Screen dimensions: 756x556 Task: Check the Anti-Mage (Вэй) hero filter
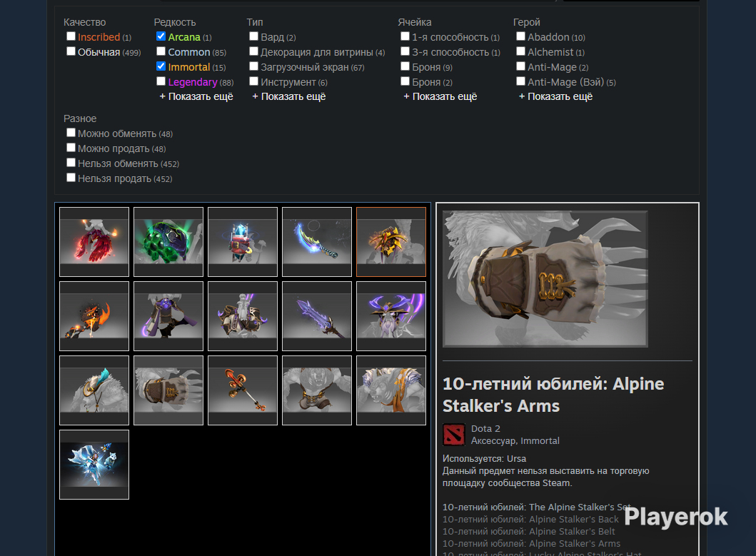pos(520,81)
